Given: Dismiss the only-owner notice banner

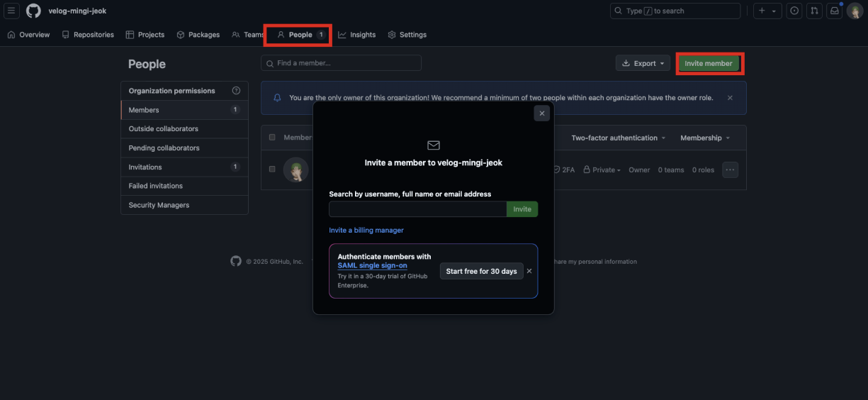Looking at the screenshot, I should point(730,98).
